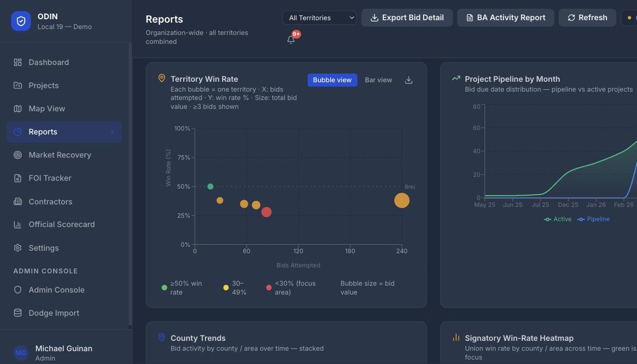Click the ADMIN CONSOLE section header
This screenshot has width=637, height=364.
click(45, 271)
